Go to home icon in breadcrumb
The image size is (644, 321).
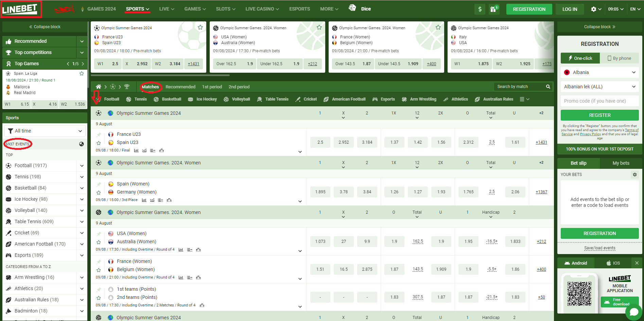pyautogui.click(x=99, y=87)
